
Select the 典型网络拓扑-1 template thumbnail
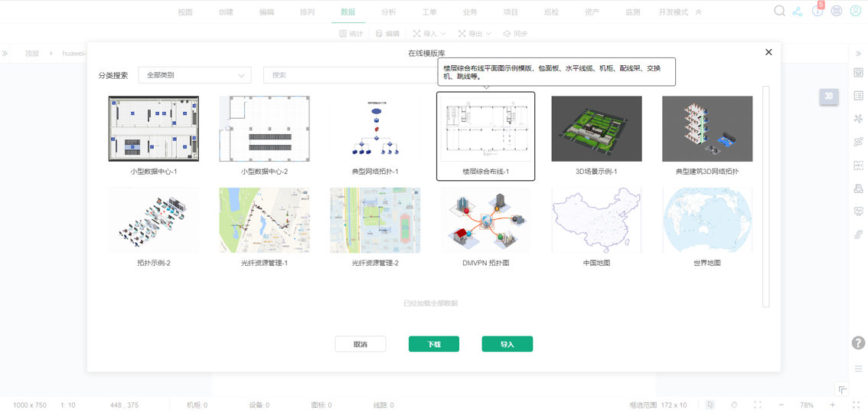pyautogui.click(x=375, y=129)
